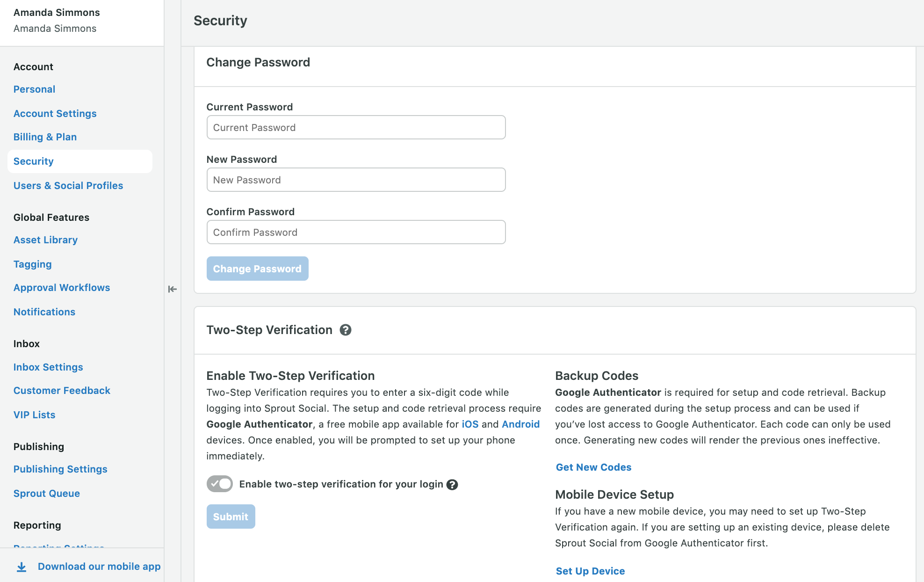Click the Asset Library sidebar icon

45,239
